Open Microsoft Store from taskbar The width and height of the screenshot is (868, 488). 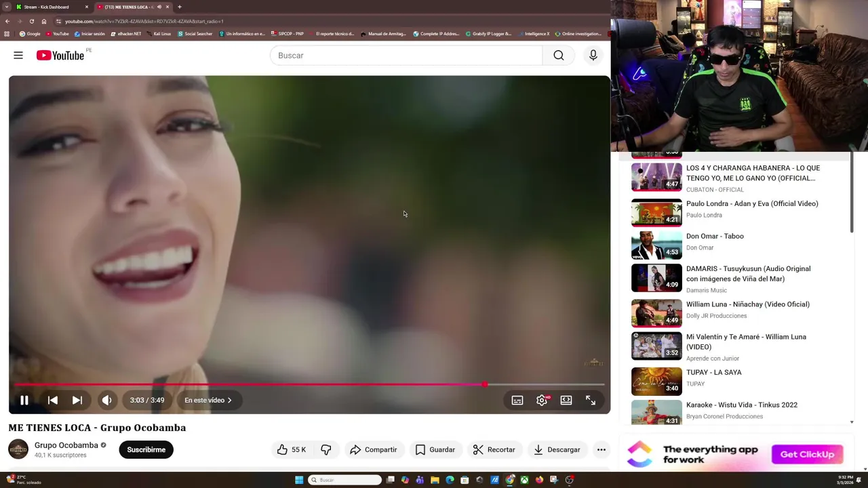tap(465, 480)
